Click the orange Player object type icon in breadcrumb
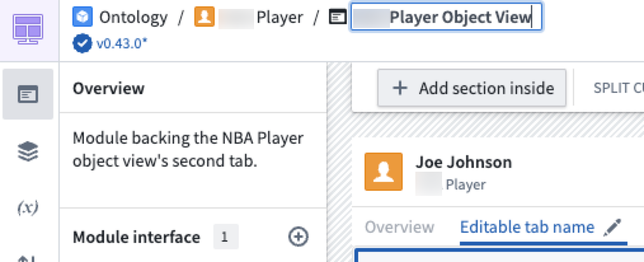The image size is (644, 262). (205, 17)
